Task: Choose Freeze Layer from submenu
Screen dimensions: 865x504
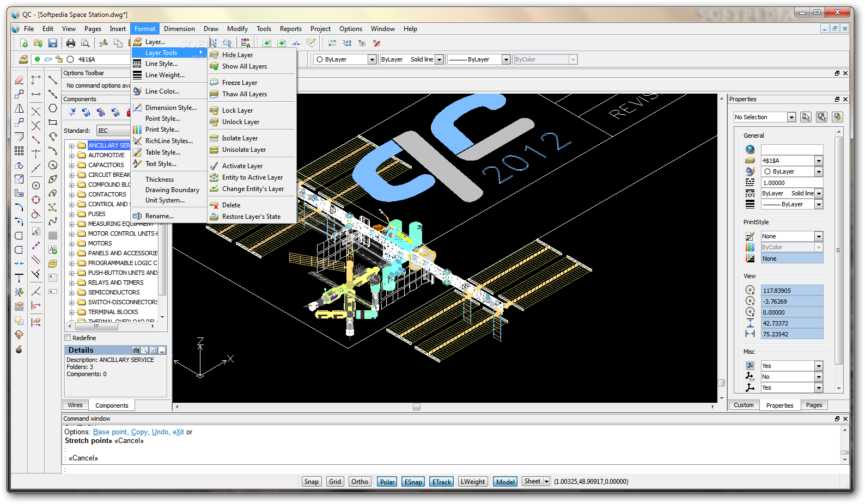Action: click(240, 83)
